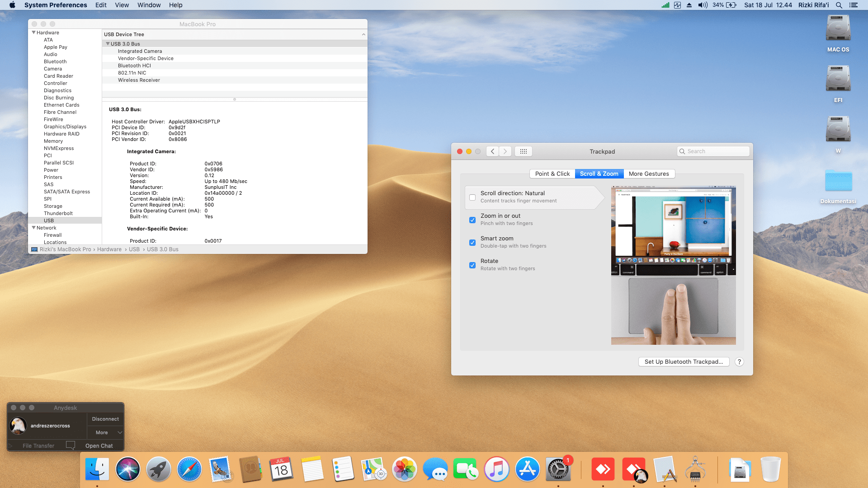Uncheck Zoom in or out
The width and height of the screenshot is (868, 488).
coord(472,220)
